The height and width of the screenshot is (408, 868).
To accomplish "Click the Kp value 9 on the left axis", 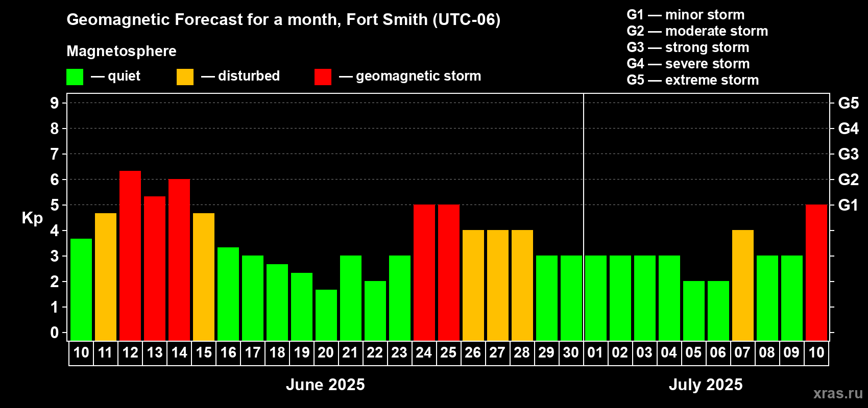I will (55, 103).
